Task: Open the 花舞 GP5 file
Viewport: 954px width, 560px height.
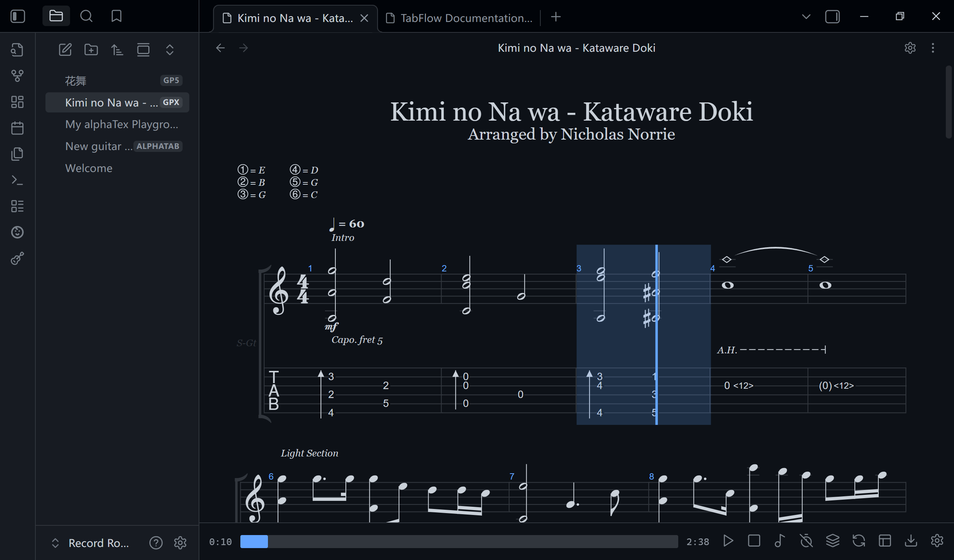Action: (117, 80)
